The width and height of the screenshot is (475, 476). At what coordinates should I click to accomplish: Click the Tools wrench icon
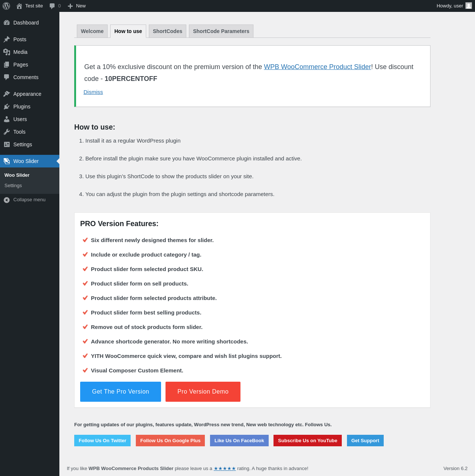tap(7, 132)
